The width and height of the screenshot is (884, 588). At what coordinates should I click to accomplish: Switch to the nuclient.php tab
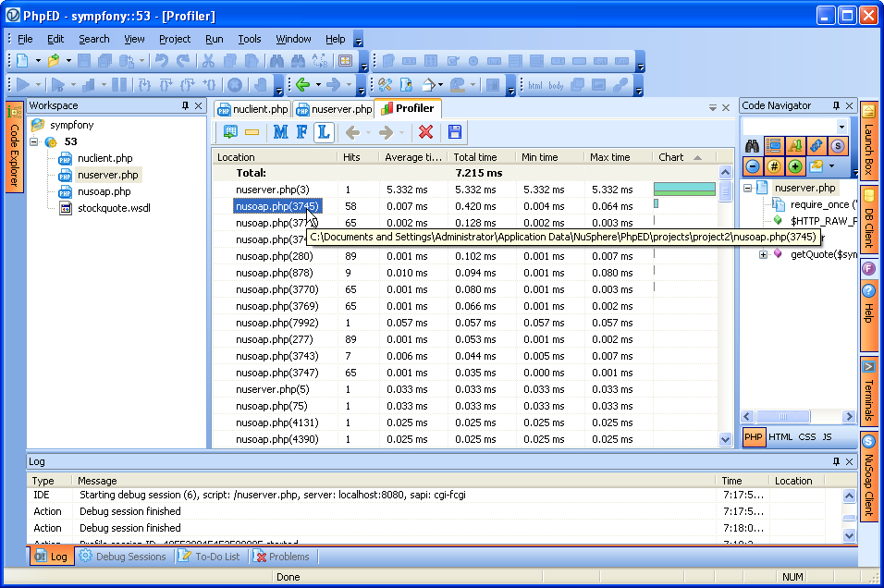(252, 109)
